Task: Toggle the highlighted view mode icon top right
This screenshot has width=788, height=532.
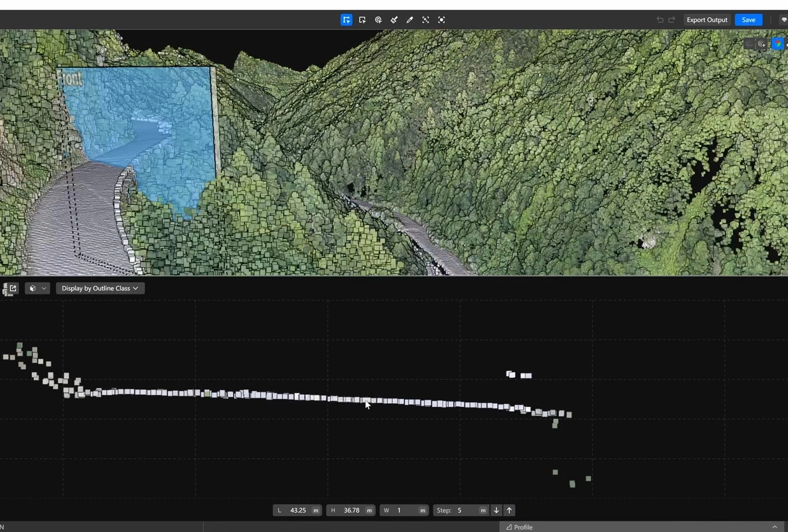Action: click(778, 43)
